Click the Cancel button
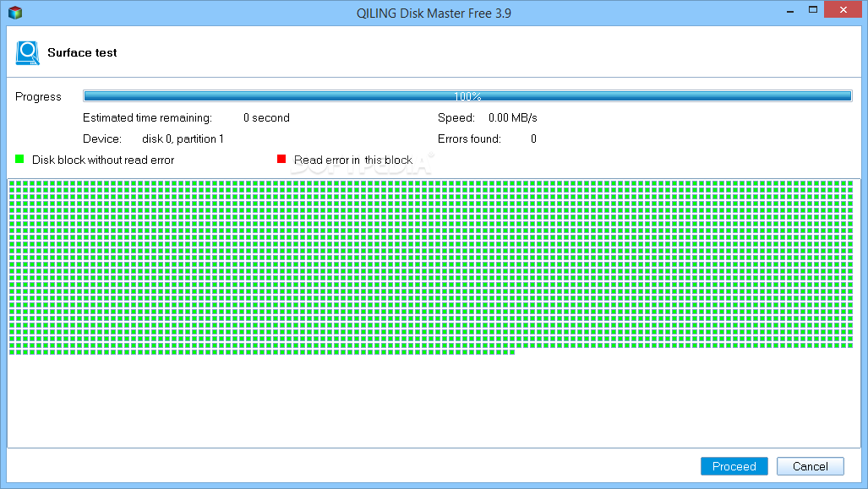 (x=810, y=466)
